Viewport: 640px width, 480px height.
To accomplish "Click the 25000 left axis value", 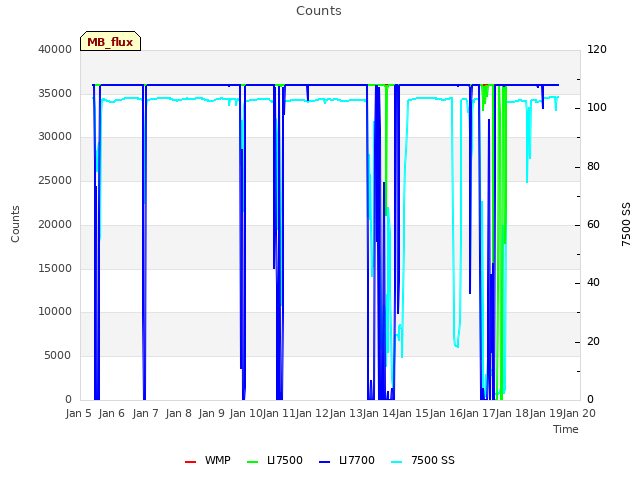I will (x=55, y=180).
